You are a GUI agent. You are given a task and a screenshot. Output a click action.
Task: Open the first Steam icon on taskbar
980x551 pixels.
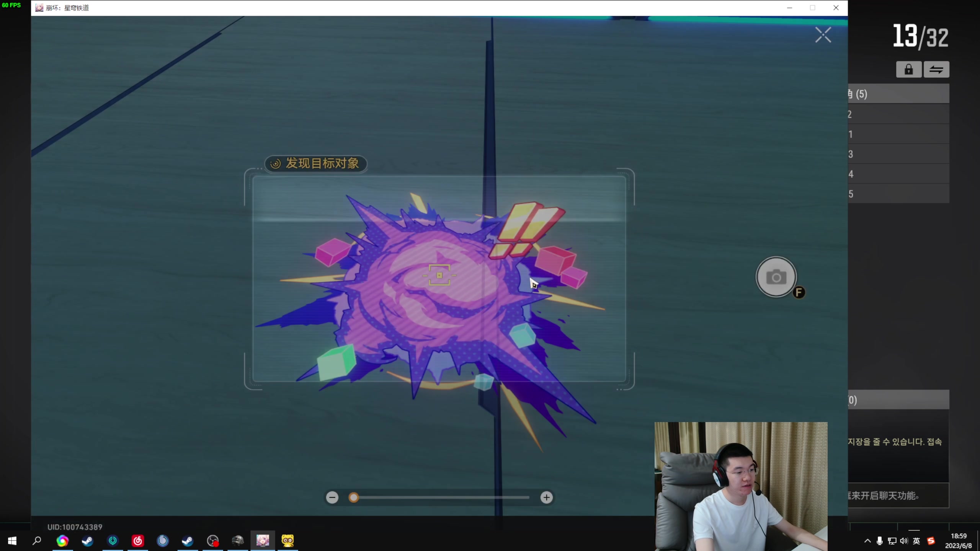pos(87,541)
